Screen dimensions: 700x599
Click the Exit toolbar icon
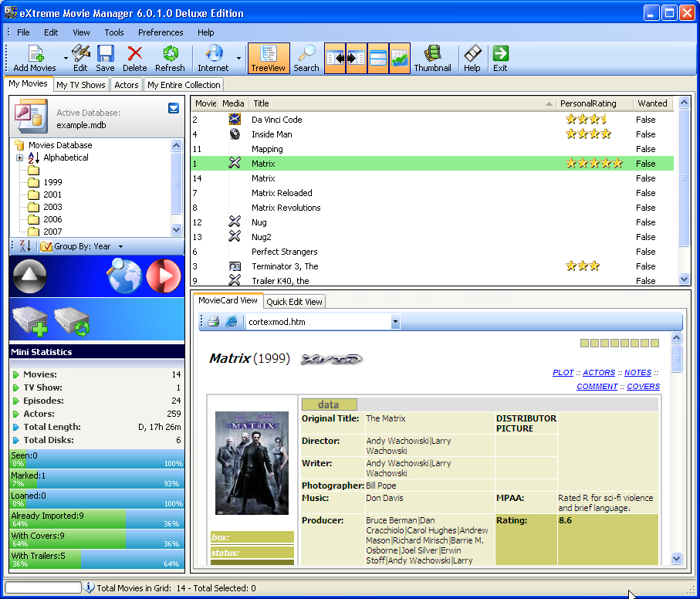click(x=500, y=58)
